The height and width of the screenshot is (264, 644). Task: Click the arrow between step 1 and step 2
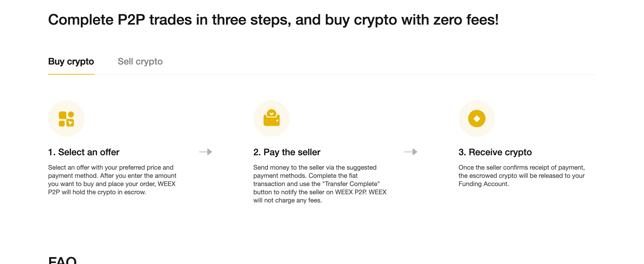(x=205, y=152)
